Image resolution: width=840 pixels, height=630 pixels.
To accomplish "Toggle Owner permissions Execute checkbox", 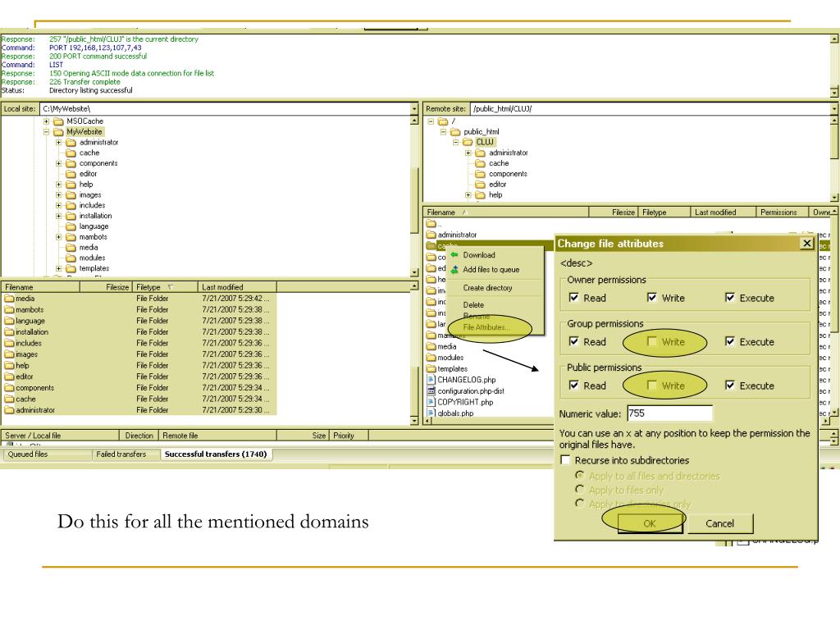I will point(730,297).
